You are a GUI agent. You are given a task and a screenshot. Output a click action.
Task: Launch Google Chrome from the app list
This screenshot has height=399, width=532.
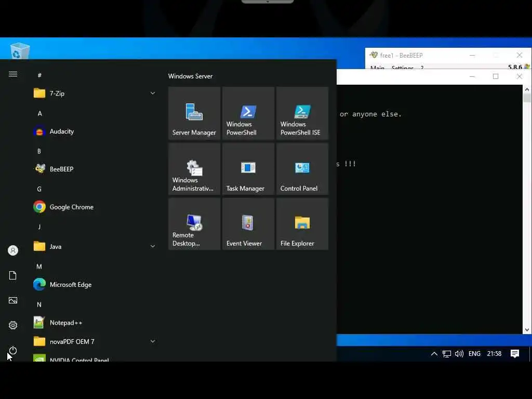point(95,207)
